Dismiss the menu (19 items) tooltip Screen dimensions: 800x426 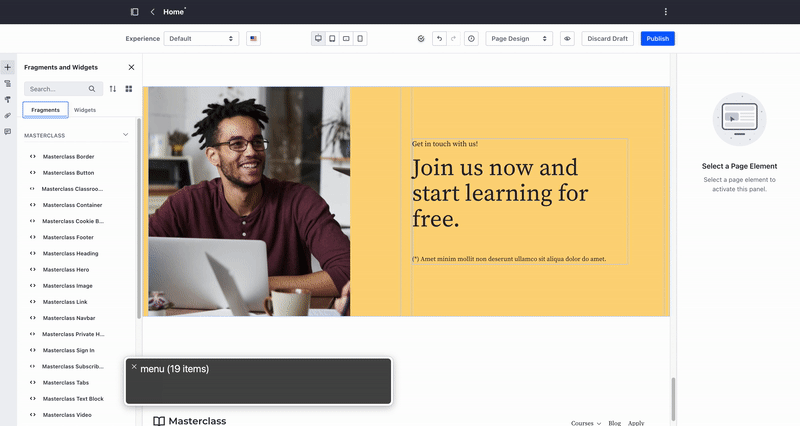(x=134, y=367)
